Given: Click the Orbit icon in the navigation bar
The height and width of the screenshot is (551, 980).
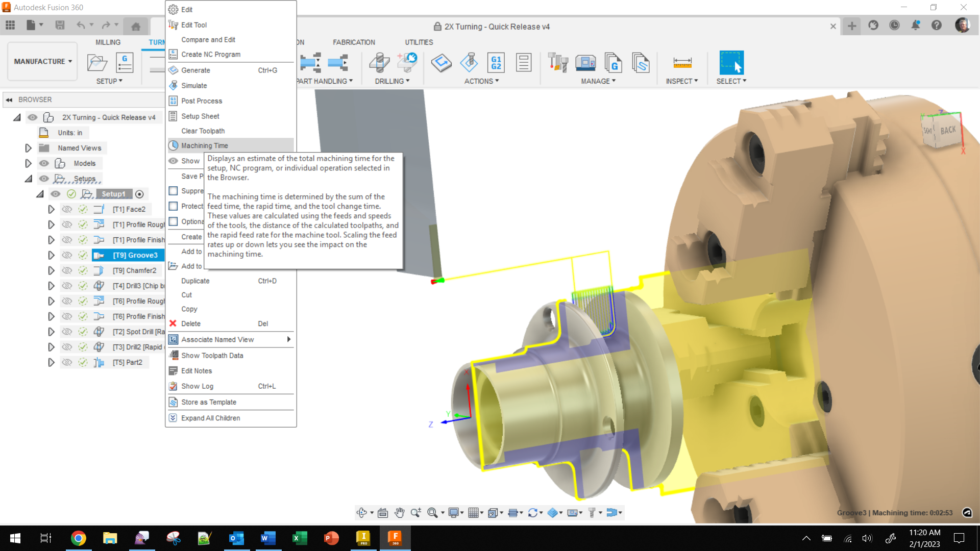Looking at the screenshot, I should [x=362, y=512].
